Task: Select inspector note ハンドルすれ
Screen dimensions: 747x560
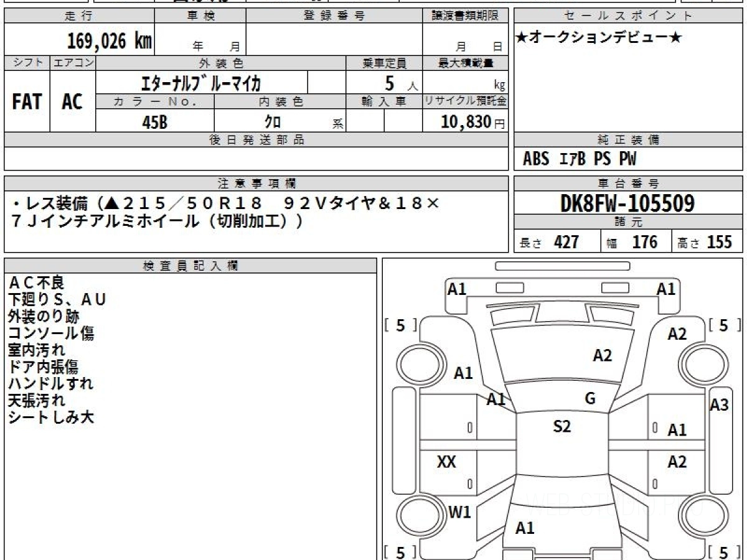Action: [51, 384]
